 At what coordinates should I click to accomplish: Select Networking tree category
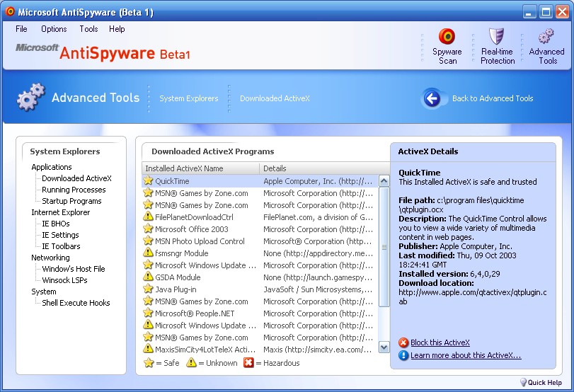click(50, 258)
